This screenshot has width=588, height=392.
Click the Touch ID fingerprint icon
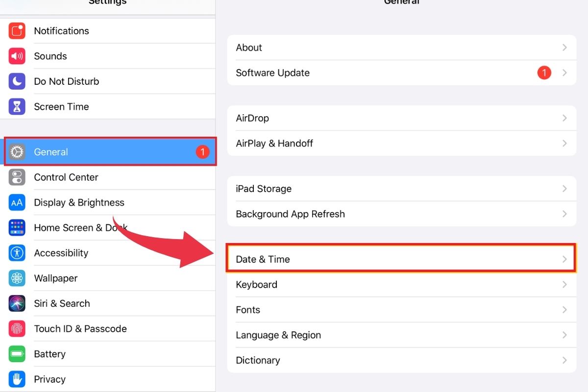[x=16, y=328]
